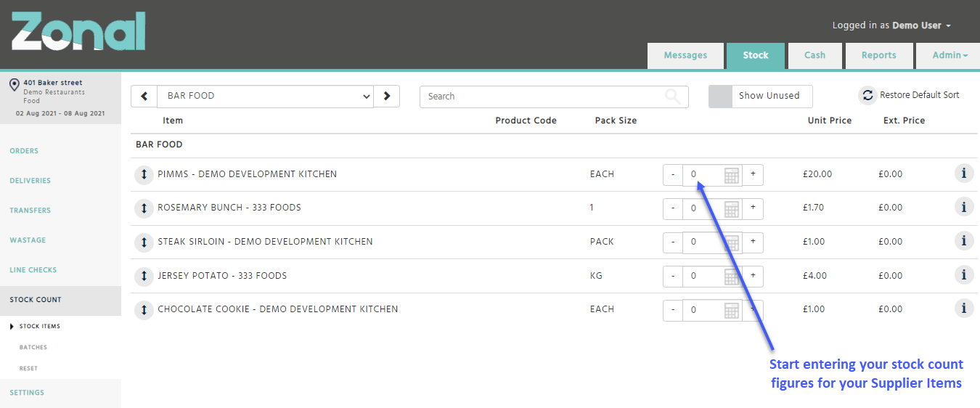Screen dimensions: 980x408
Task: Click the search magnifier icon
Action: [673, 97]
